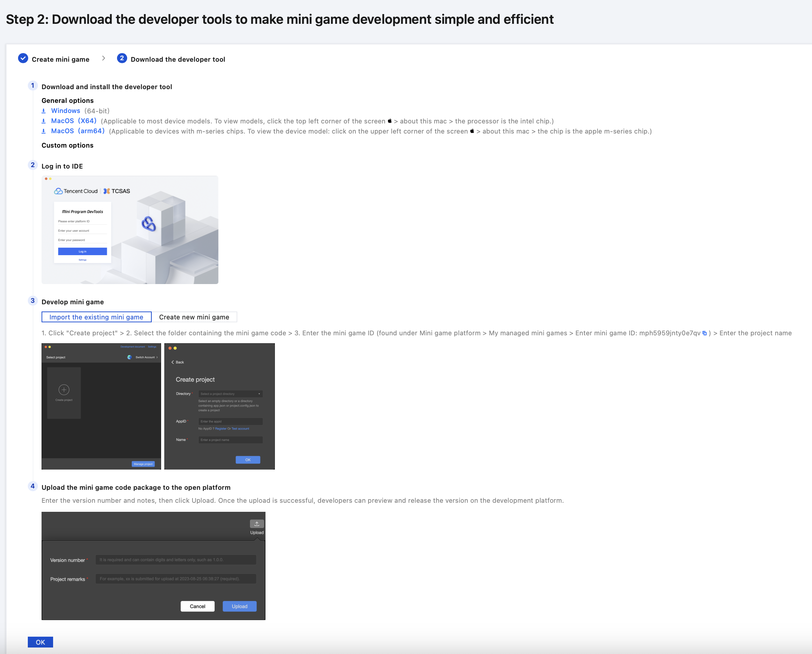The image size is (812, 654).
Task: Click the breadcrumb chevron between steps
Action: [103, 58]
